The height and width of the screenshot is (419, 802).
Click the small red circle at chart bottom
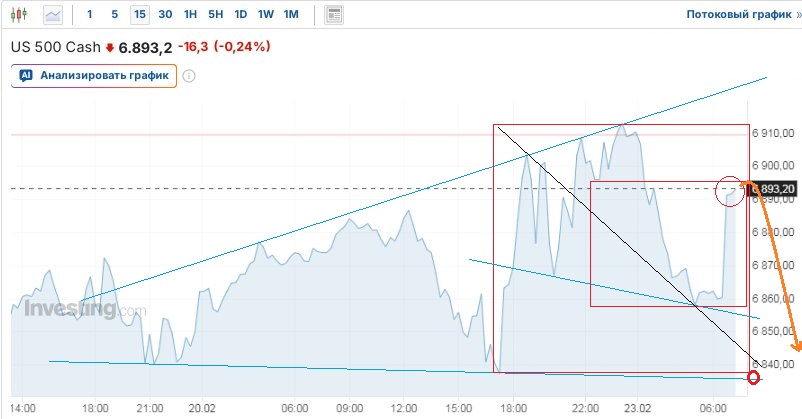point(753,377)
